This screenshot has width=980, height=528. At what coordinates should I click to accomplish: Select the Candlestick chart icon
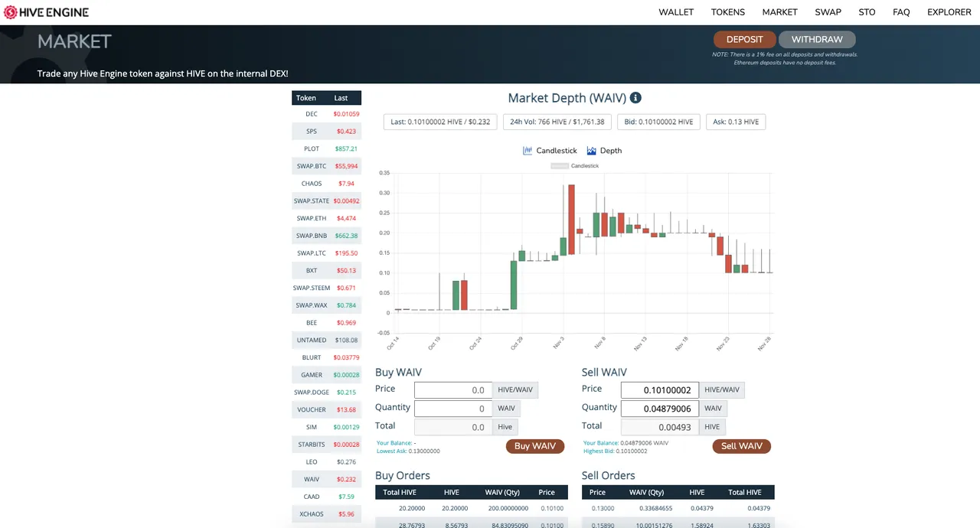click(x=528, y=151)
